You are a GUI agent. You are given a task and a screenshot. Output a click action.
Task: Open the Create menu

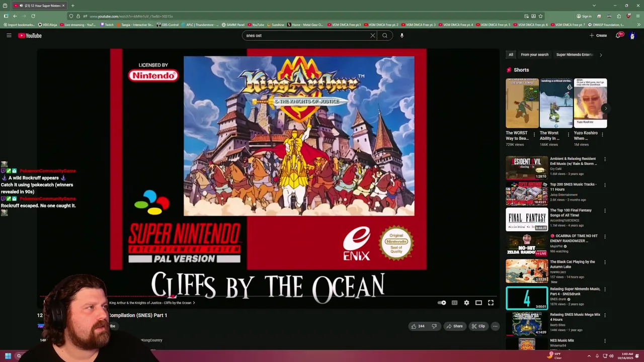[598, 35]
